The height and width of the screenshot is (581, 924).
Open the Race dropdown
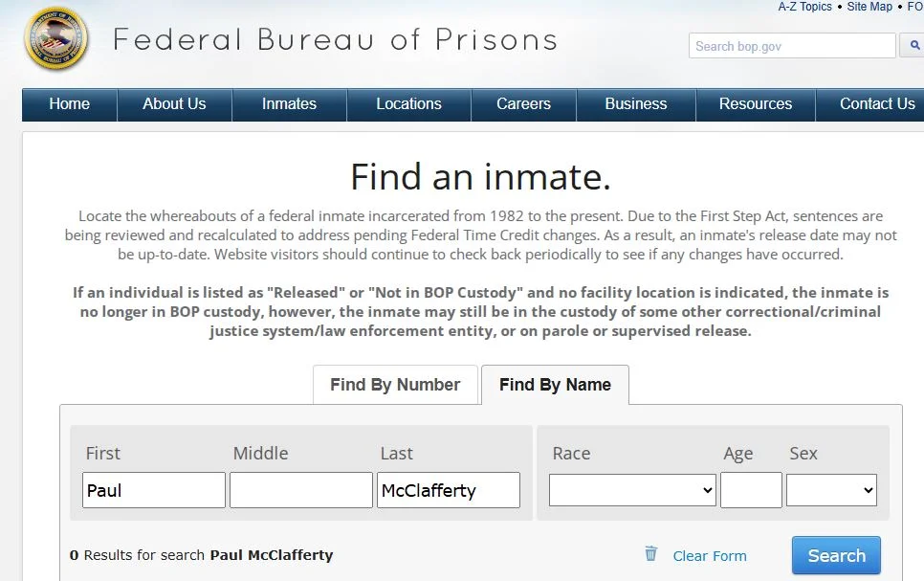632,490
